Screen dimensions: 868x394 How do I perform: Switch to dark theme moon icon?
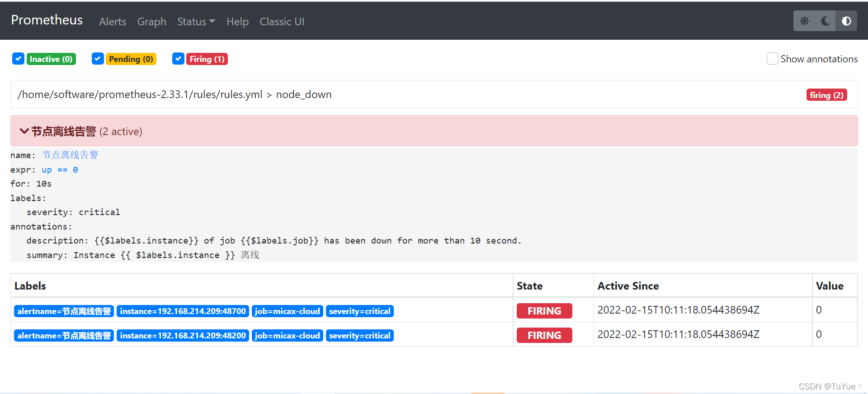click(825, 21)
